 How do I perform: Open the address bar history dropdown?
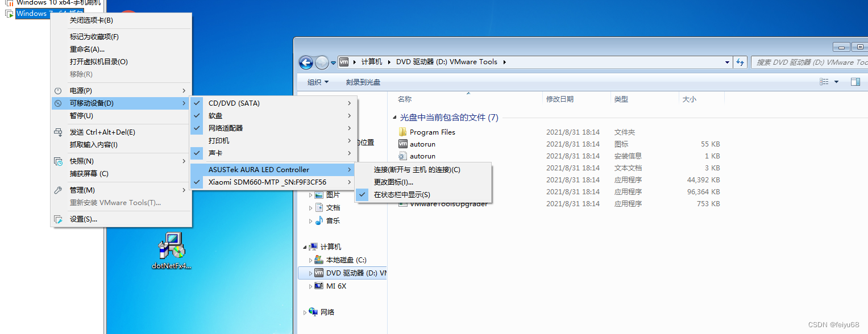pyautogui.click(x=726, y=62)
